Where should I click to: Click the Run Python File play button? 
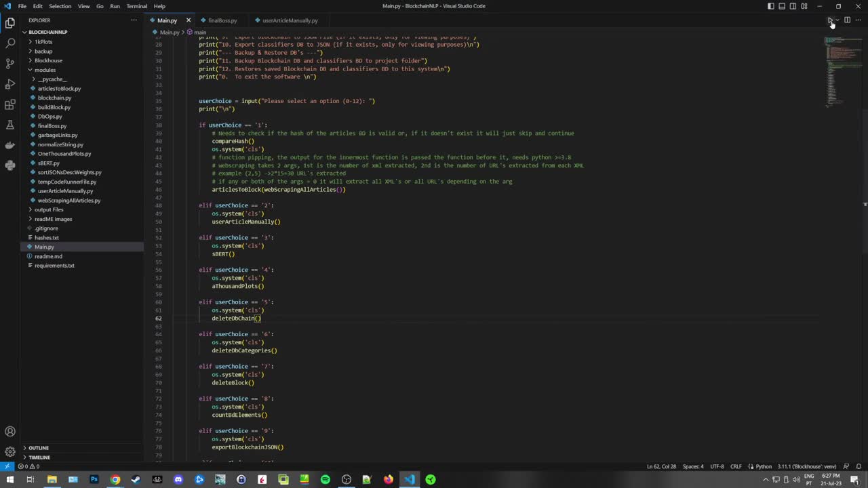830,20
